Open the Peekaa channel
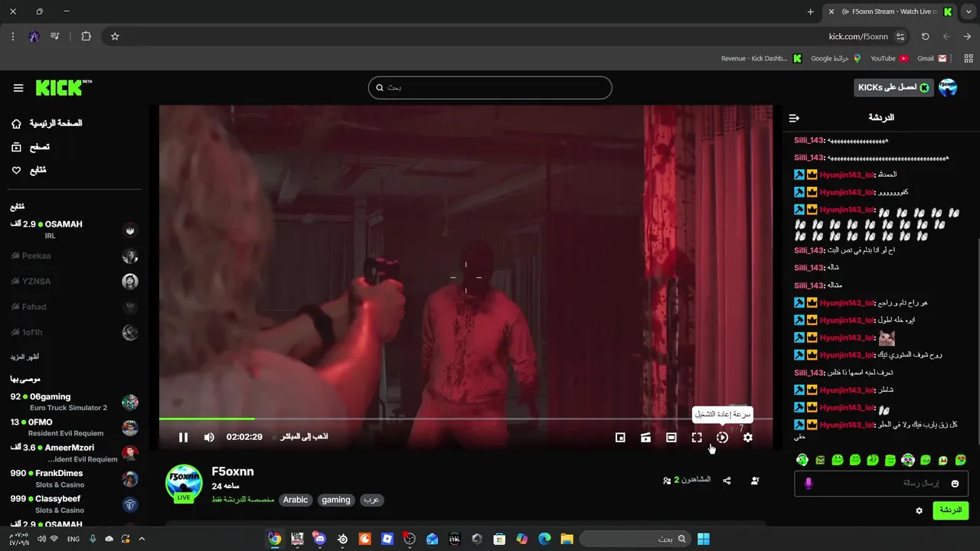The height and width of the screenshot is (551, 980). click(x=73, y=256)
